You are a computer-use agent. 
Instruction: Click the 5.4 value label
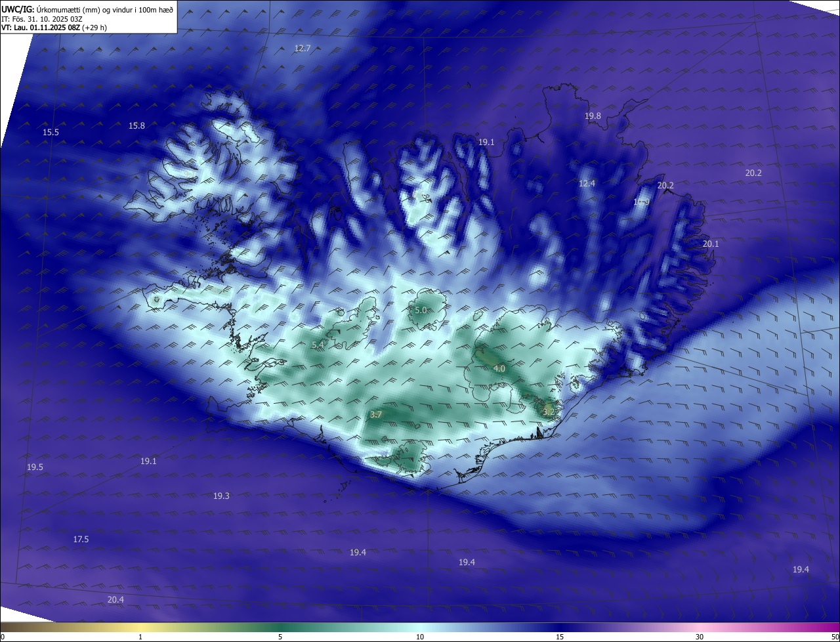coord(318,345)
